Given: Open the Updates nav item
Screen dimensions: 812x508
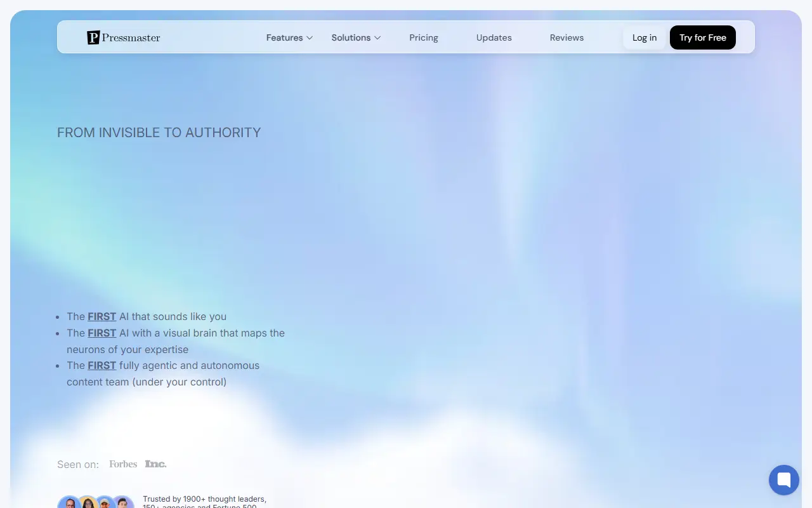Looking at the screenshot, I should (x=494, y=37).
